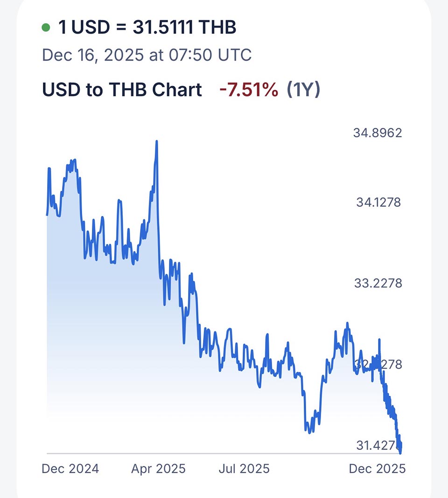Click the 33.2278 y-axis label
The height and width of the screenshot is (498, 448).
click(378, 283)
